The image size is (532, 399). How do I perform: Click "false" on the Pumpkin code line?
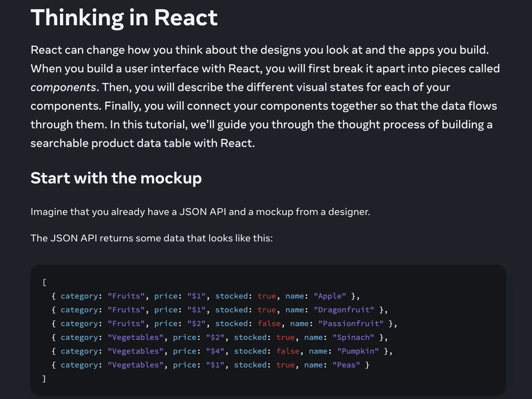coord(288,351)
